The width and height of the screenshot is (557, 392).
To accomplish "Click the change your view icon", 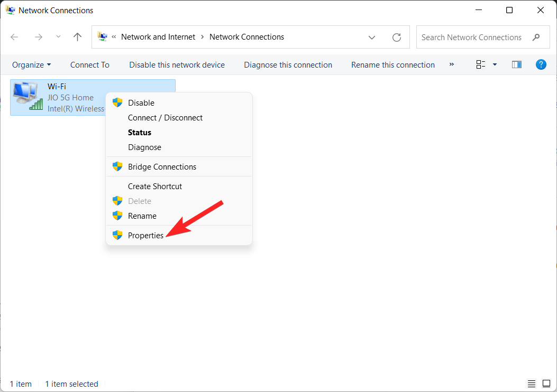I will click(x=480, y=64).
